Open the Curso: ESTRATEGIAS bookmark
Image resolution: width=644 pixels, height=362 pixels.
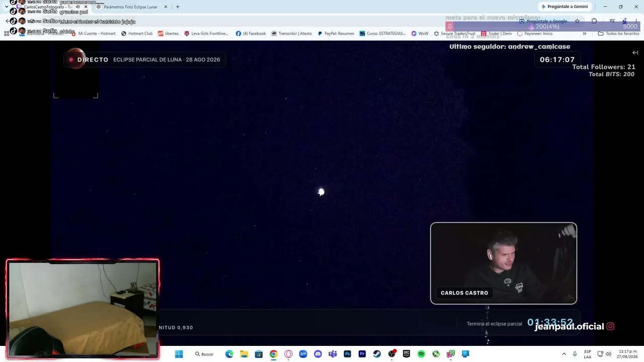(x=383, y=34)
